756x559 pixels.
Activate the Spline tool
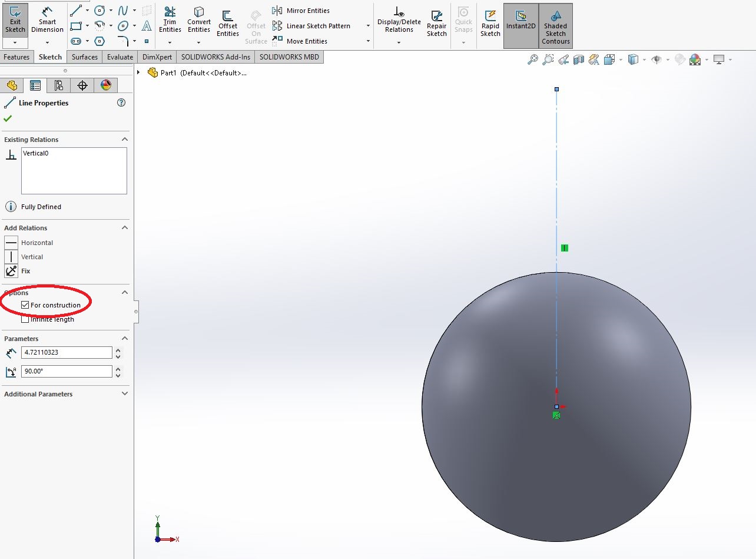[122, 10]
